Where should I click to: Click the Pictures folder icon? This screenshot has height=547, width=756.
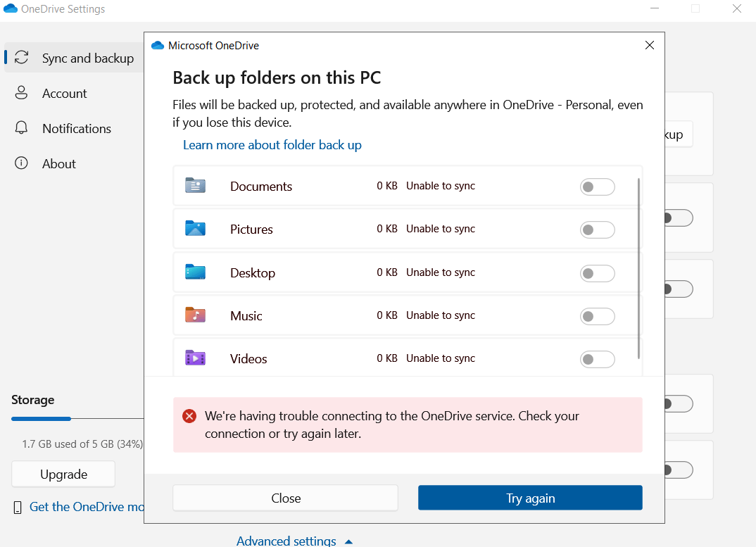point(195,228)
